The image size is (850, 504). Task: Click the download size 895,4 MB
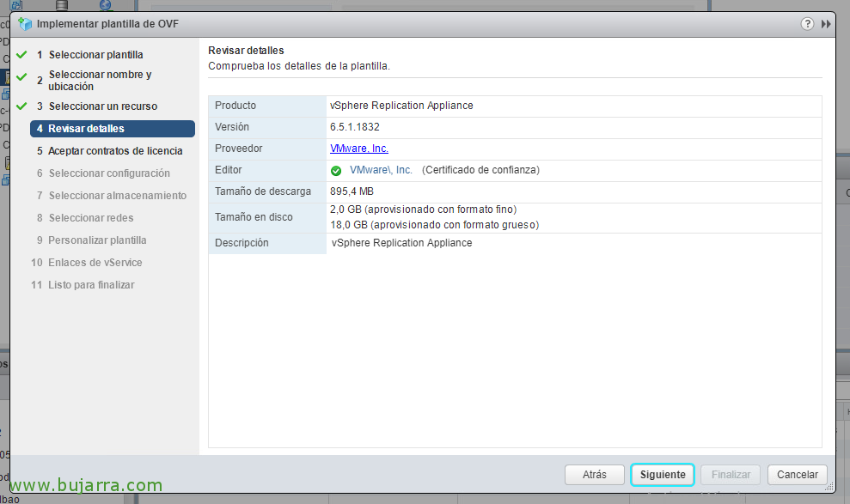tap(352, 191)
